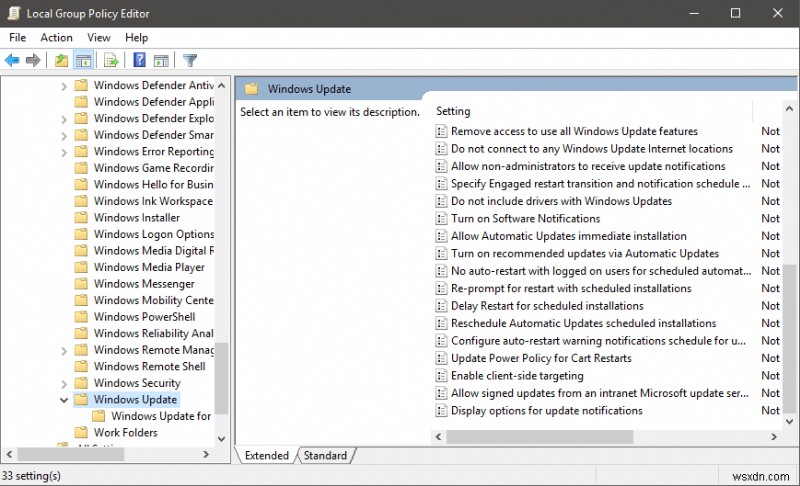Collapse the Windows Update tree node

(x=64, y=400)
